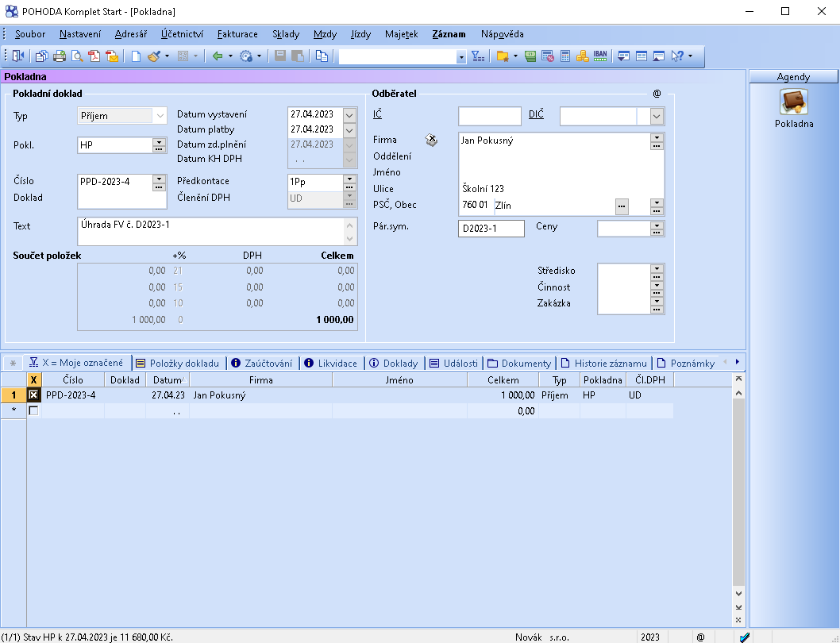Open the Soubor menu
840x643 pixels.
[x=30, y=34]
